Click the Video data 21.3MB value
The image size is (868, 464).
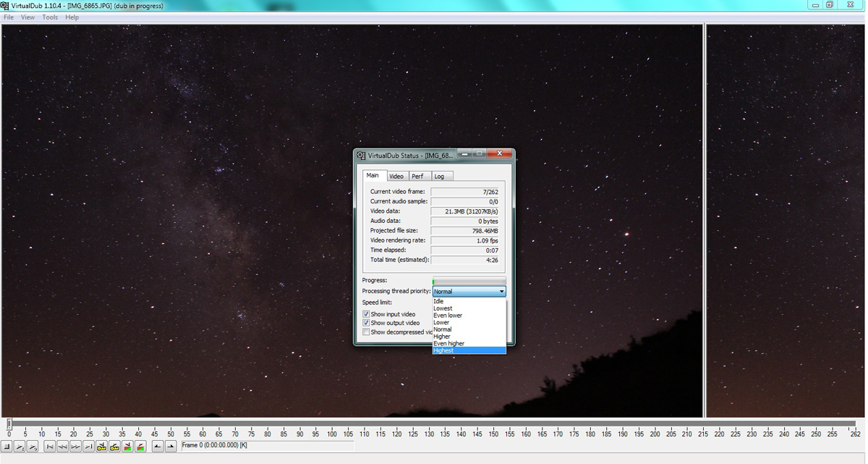coord(465,211)
